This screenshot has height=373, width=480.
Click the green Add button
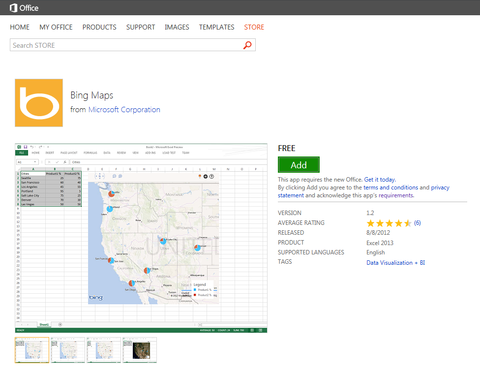299,165
